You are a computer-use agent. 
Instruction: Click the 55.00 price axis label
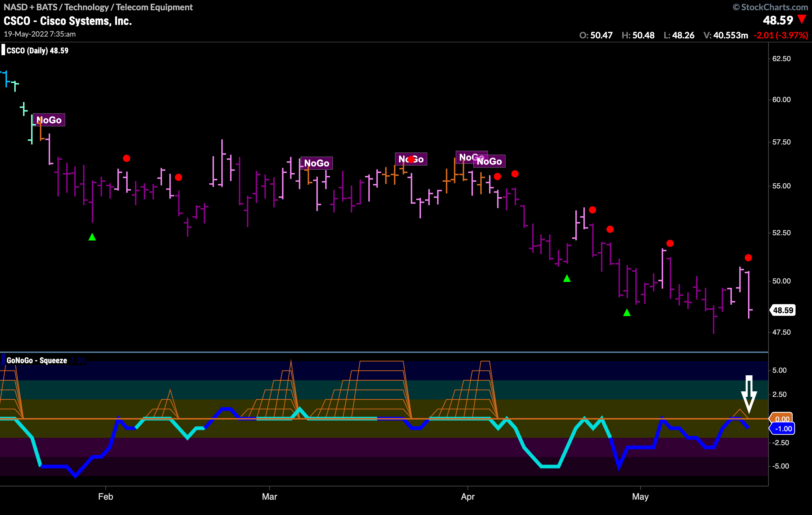click(781, 186)
